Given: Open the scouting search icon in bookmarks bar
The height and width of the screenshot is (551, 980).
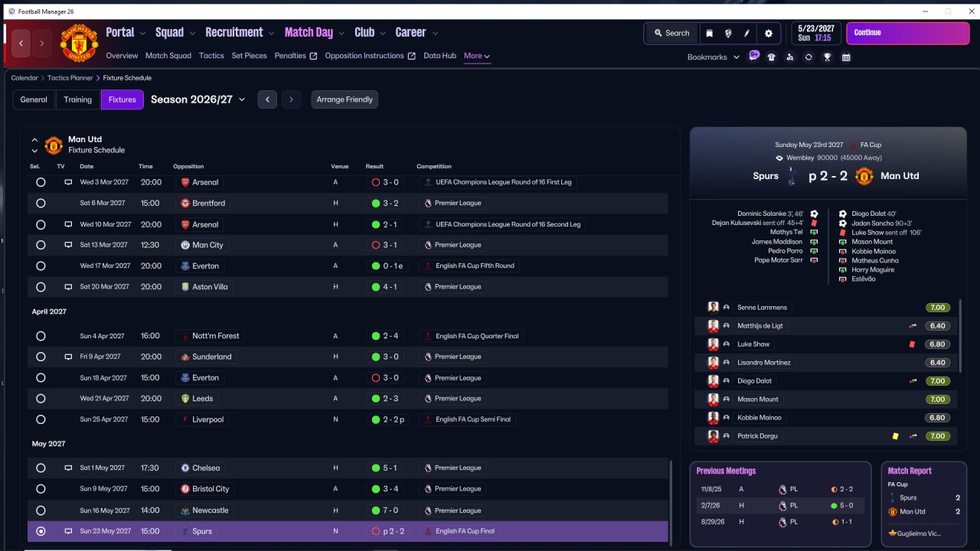Looking at the screenshot, I should (x=789, y=57).
